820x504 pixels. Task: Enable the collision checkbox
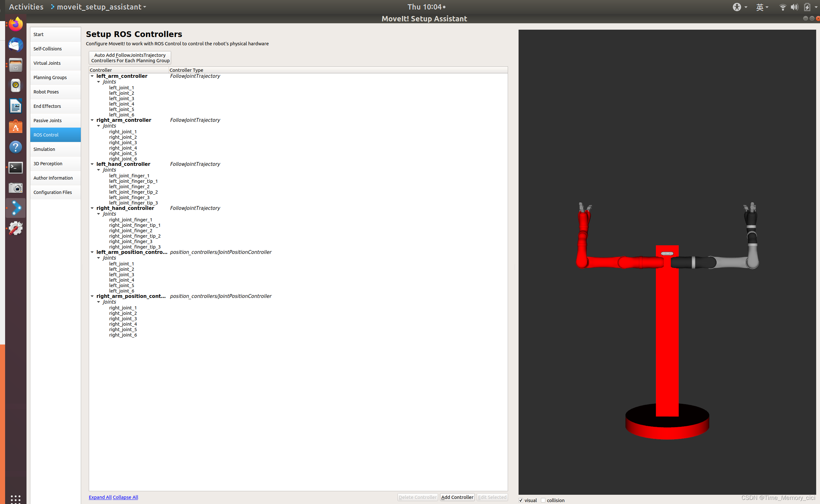pyautogui.click(x=543, y=500)
